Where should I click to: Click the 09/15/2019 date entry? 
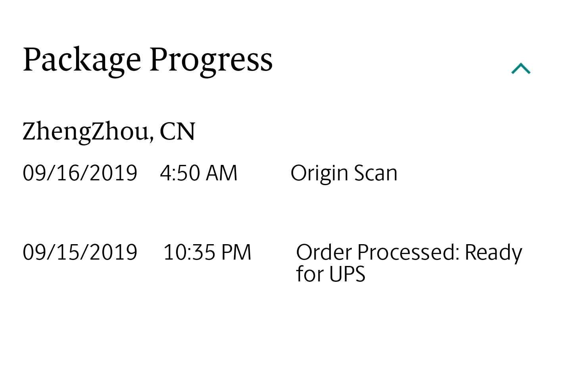pyautogui.click(x=80, y=252)
